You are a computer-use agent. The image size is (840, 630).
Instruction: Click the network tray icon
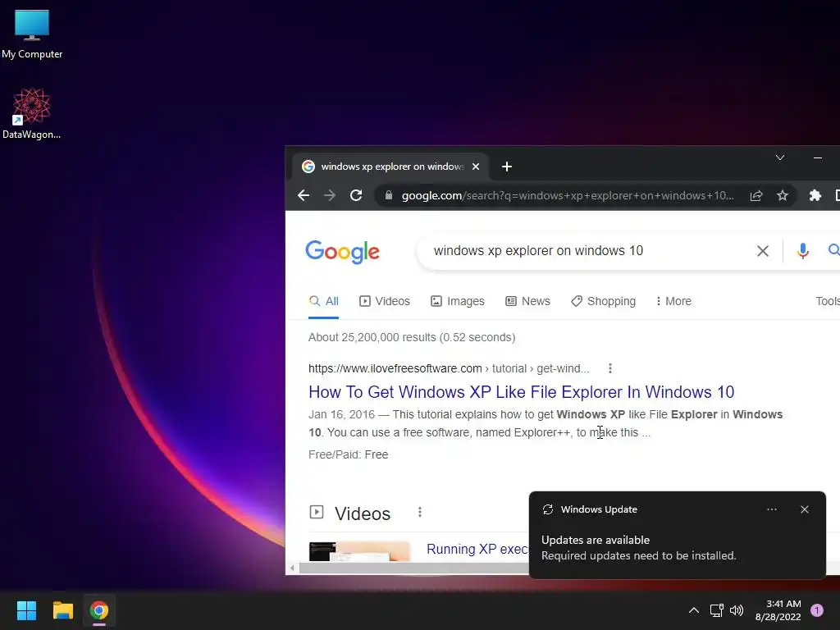(717, 610)
